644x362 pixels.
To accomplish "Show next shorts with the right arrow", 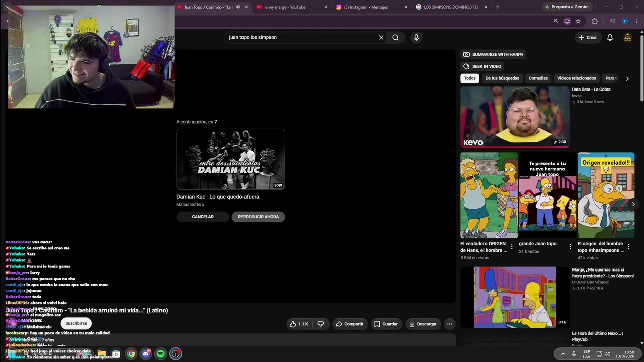I will (x=633, y=204).
